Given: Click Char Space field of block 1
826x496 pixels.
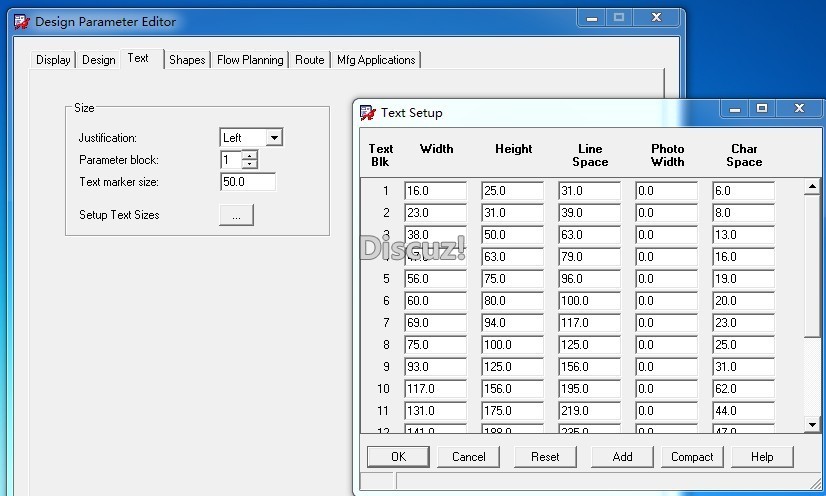Looking at the screenshot, I should (743, 191).
